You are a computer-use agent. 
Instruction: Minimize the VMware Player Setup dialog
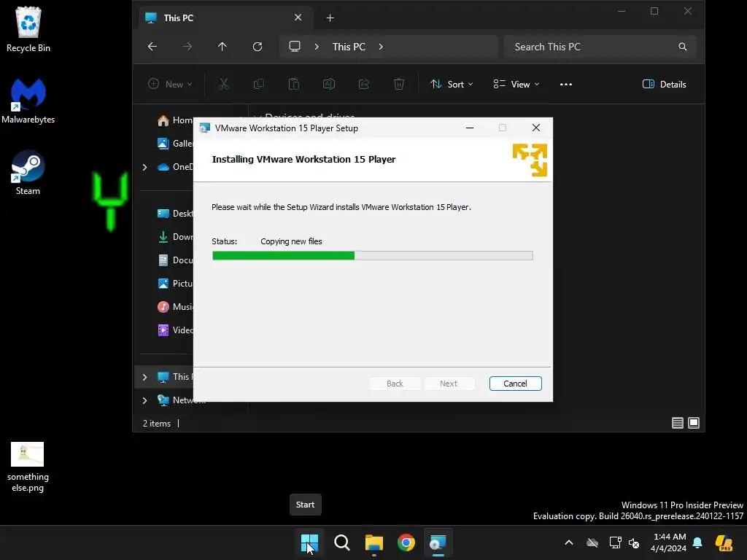470,128
